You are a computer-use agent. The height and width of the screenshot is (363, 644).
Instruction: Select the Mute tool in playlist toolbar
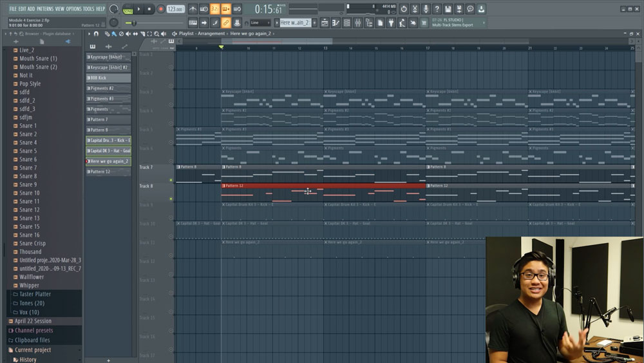[129, 34]
